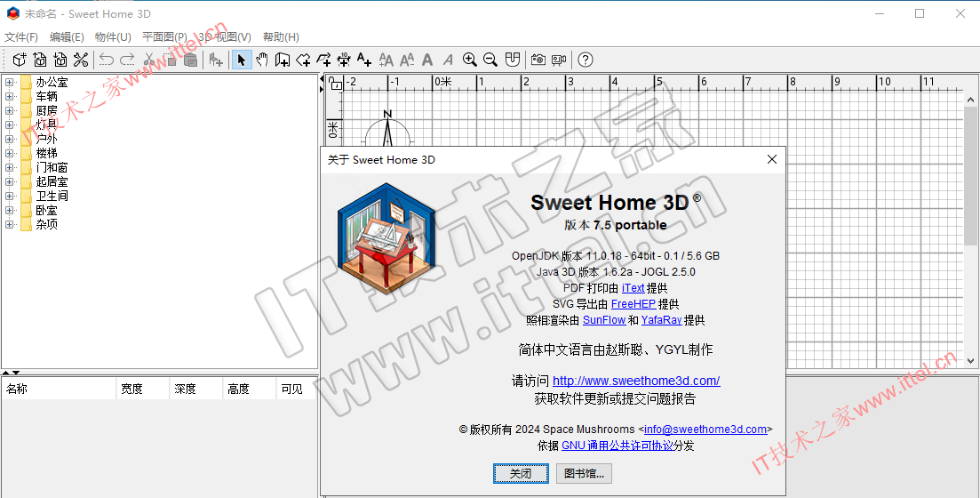Viewport: 980px width, 498px height.
Task: Click the Decrease text size icon
Action: 407,60
